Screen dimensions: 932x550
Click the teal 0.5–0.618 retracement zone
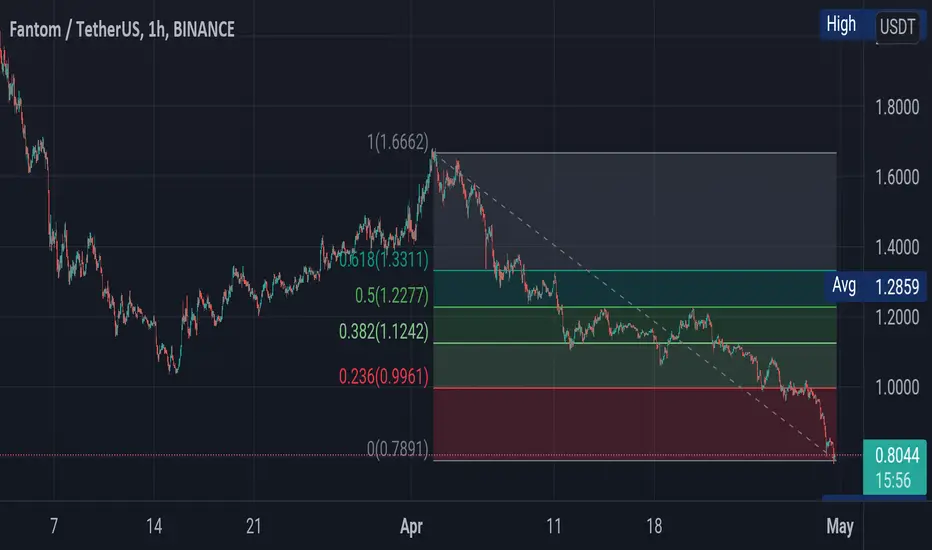coord(635,289)
